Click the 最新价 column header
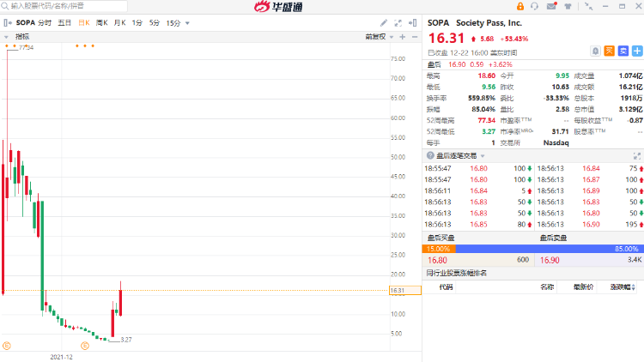Screen dimensions: 644x362 coord(583,287)
